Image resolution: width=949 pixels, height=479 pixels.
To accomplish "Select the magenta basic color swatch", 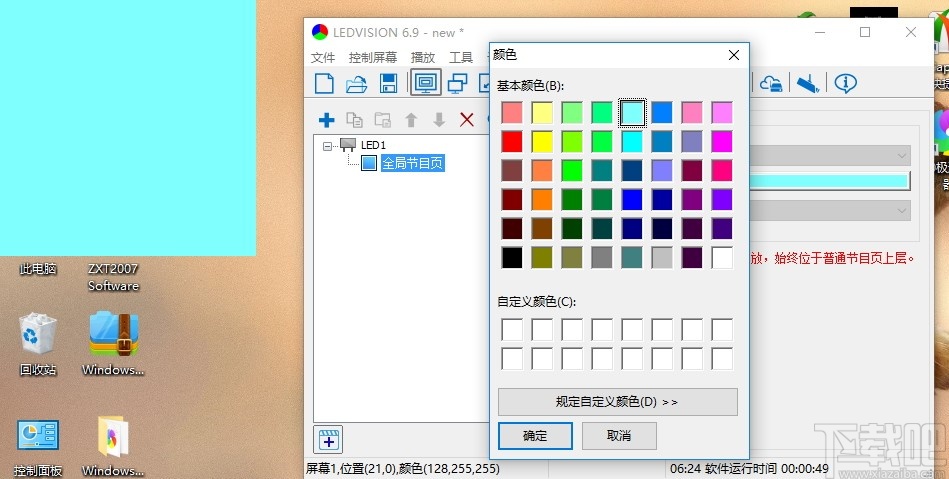I will coord(722,142).
